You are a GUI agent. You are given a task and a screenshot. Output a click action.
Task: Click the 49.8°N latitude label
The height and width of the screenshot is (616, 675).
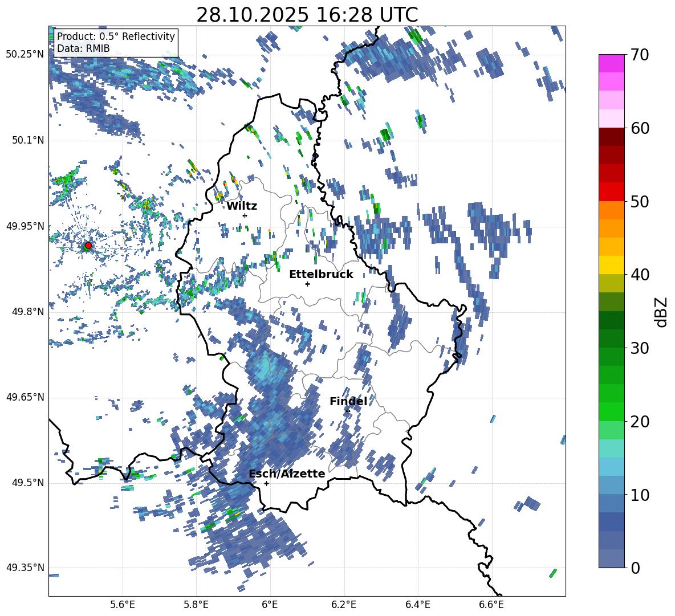pos(27,312)
